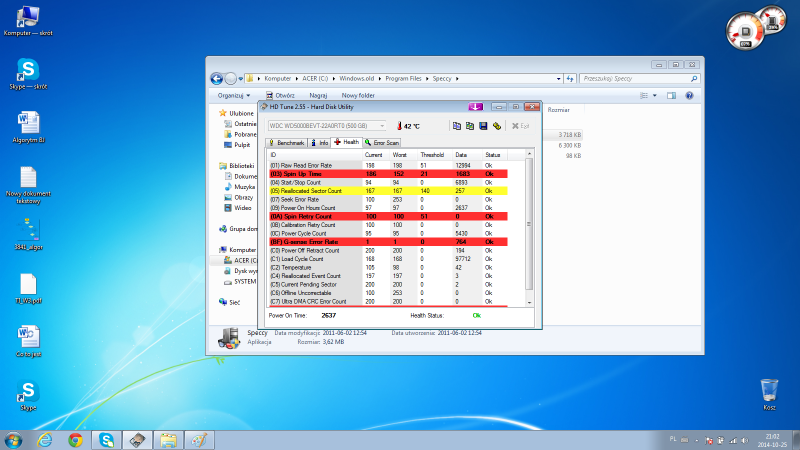Change the view with the view icon
This screenshot has height=450, width=800.
(x=644, y=95)
